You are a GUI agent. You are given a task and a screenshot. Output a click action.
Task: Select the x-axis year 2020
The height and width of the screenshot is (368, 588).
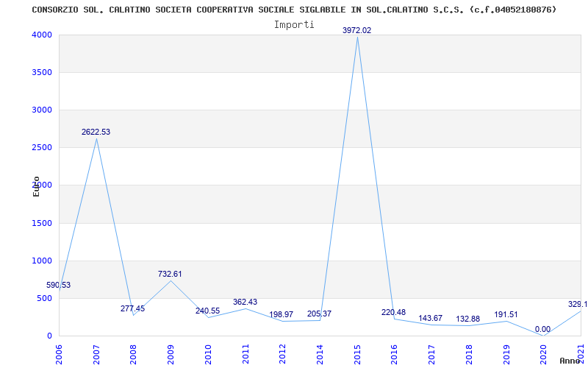point(544,353)
